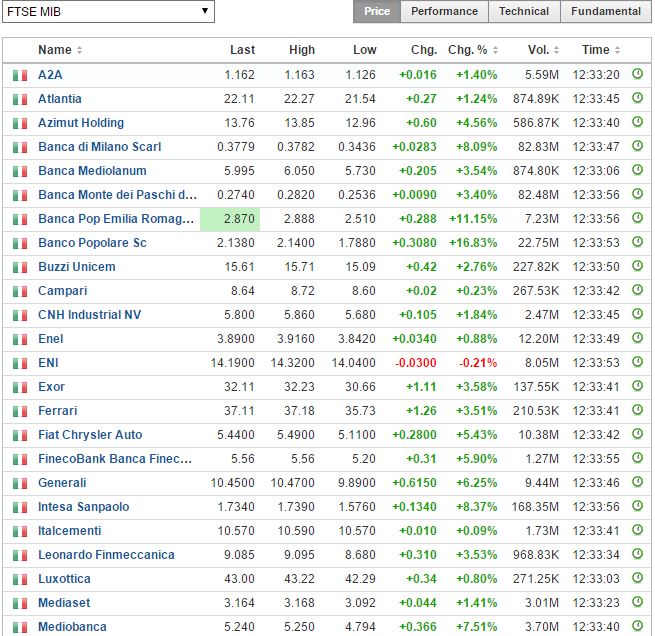The height and width of the screenshot is (636, 655).
Task: Click the clock icon in Campari row
Action: pos(637,290)
